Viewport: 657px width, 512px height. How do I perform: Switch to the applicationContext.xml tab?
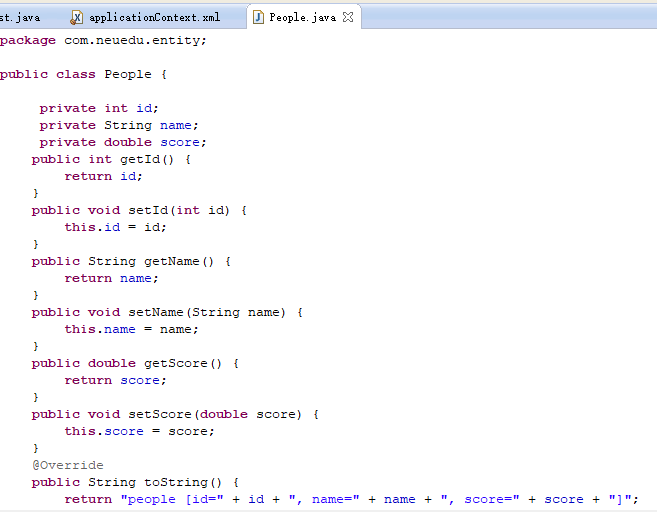145,18
